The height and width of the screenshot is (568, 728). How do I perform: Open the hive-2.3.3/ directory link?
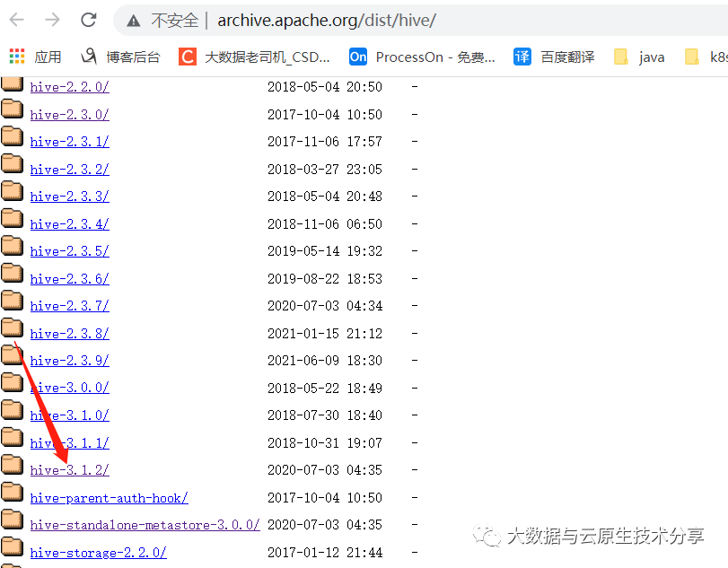click(70, 197)
